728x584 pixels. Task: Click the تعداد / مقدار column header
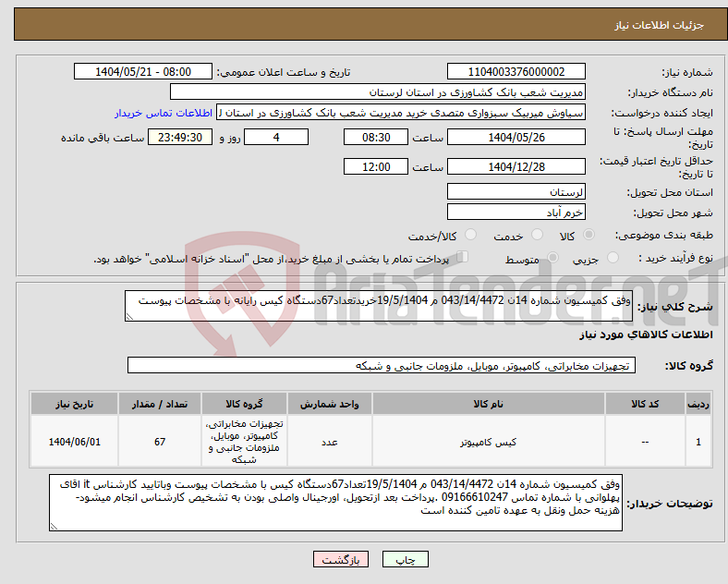point(160,404)
